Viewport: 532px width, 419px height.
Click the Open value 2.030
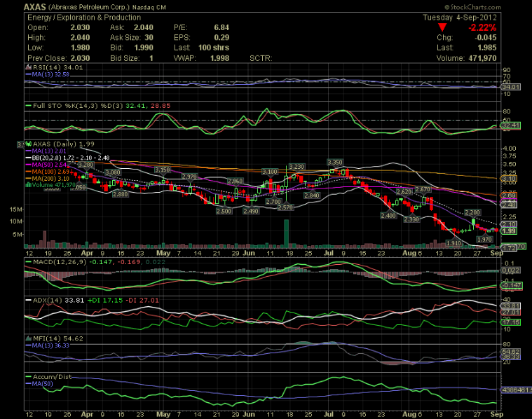coord(80,27)
